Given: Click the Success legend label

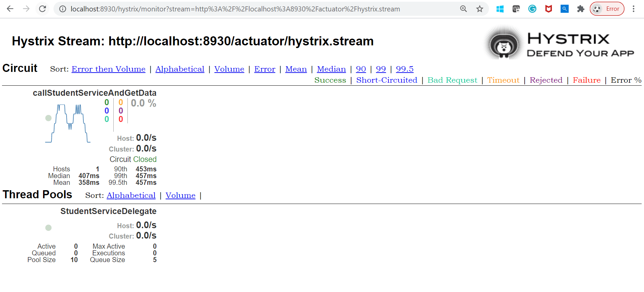Looking at the screenshot, I should tap(330, 80).
